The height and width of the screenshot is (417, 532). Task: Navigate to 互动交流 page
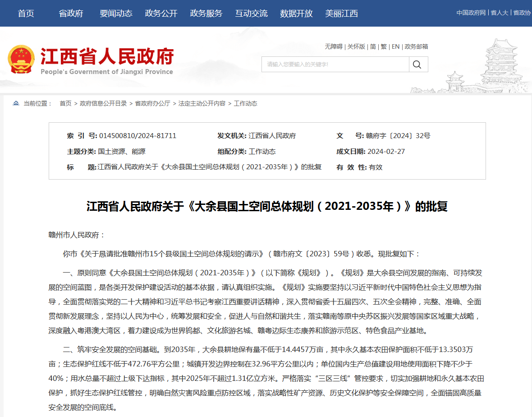coord(251,14)
